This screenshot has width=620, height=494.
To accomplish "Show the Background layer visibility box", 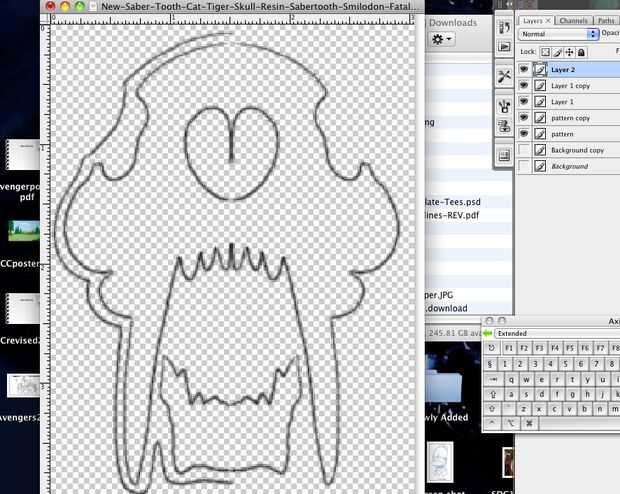I will click(x=524, y=166).
